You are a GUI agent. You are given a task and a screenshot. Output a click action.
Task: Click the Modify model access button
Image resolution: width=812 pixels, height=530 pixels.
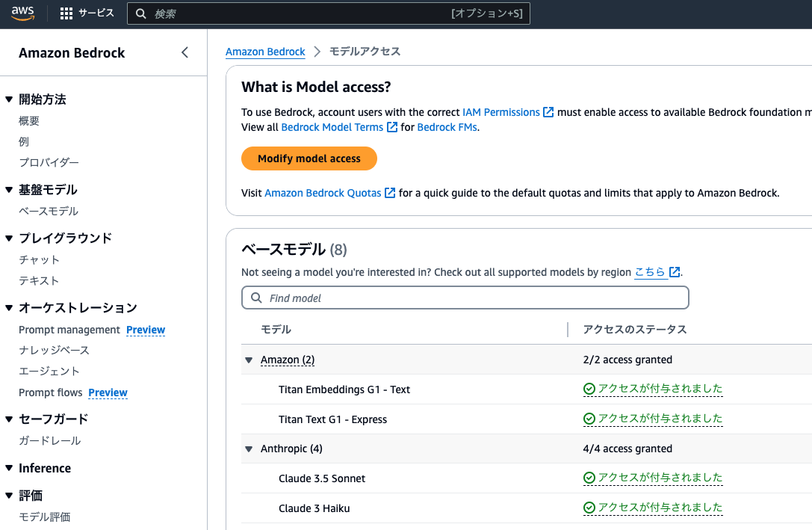pyautogui.click(x=309, y=158)
